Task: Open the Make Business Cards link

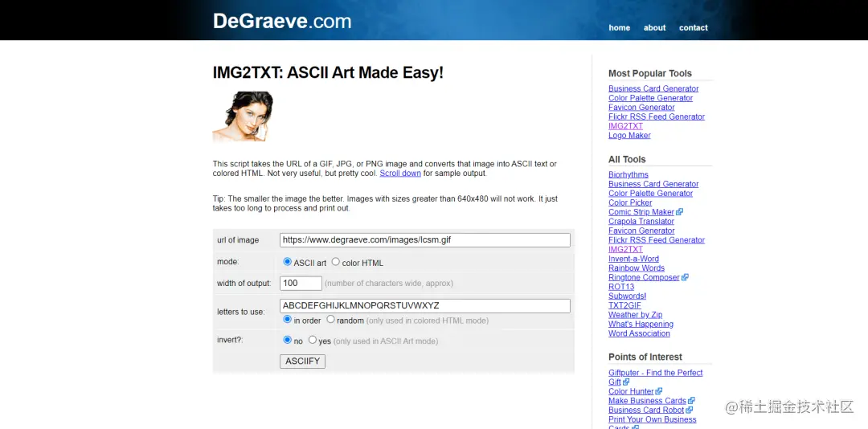Action: pyautogui.click(x=647, y=401)
